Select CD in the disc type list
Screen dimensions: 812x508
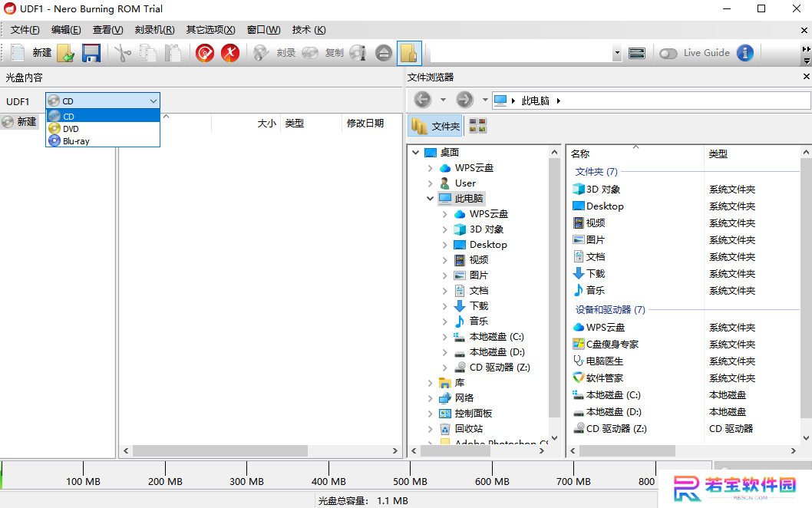click(x=103, y=116)
